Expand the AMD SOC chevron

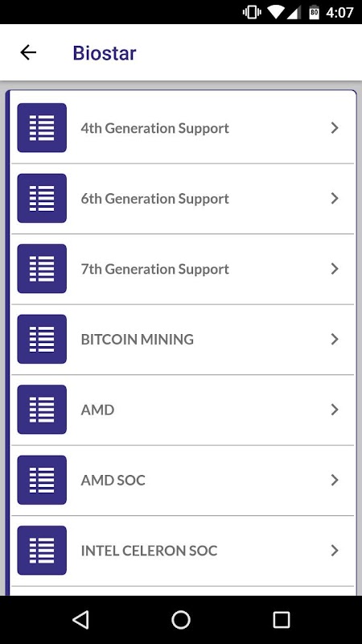[x=335, y=480]
